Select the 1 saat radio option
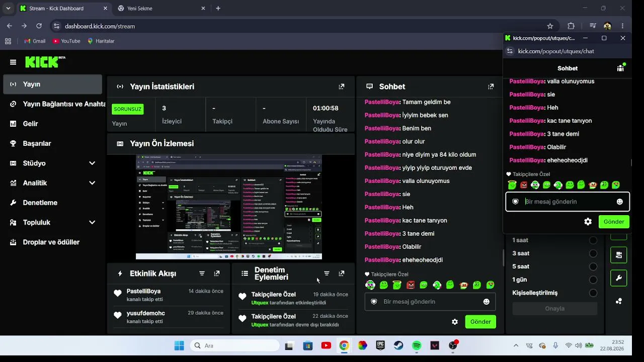 (x=593, y=240)
